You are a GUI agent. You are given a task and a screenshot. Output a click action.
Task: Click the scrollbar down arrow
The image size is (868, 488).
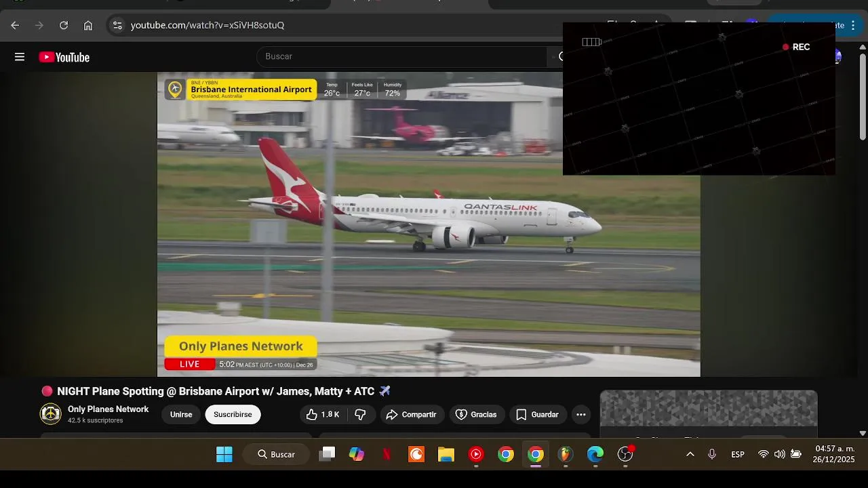pos(863,433)
